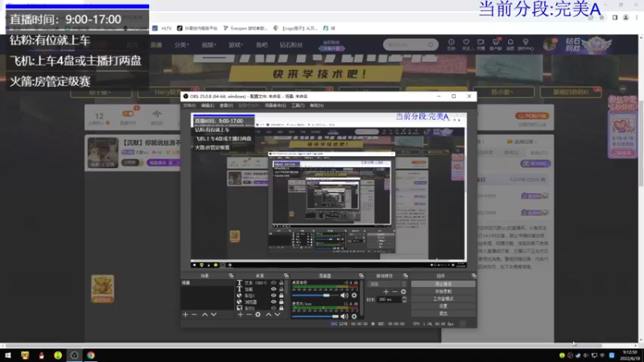Mute desktop audio speaker icon

[x=345, y=295]
